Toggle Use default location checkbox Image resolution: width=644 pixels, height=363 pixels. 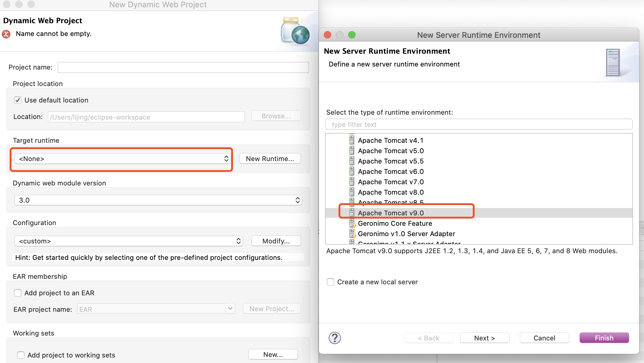pyautogui.click(x=18, y=100)
